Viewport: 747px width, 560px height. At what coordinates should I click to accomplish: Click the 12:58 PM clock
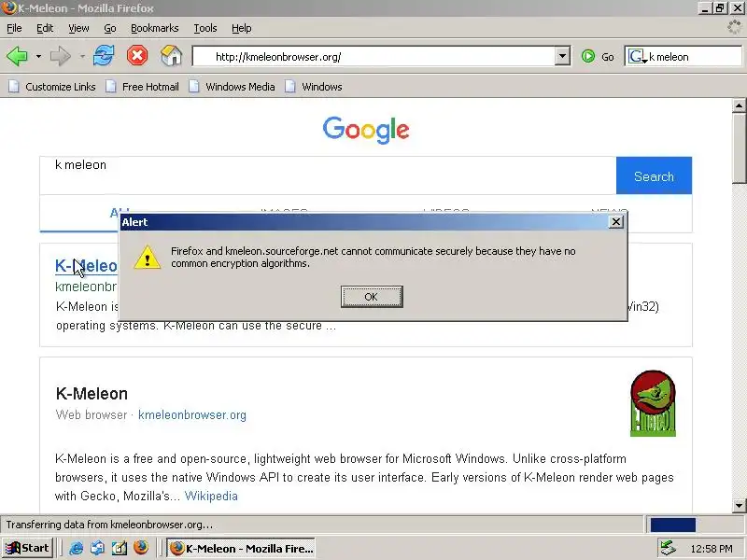(712, 549)
